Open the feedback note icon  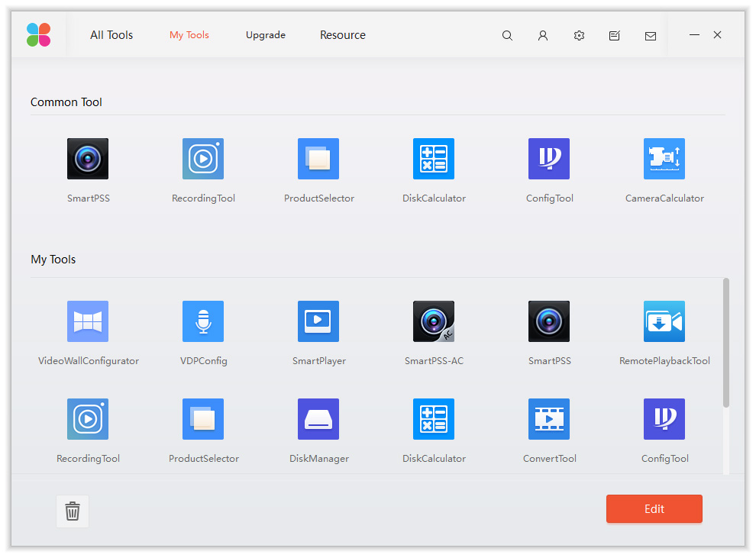pyautogui.click(x=614, y=35)
